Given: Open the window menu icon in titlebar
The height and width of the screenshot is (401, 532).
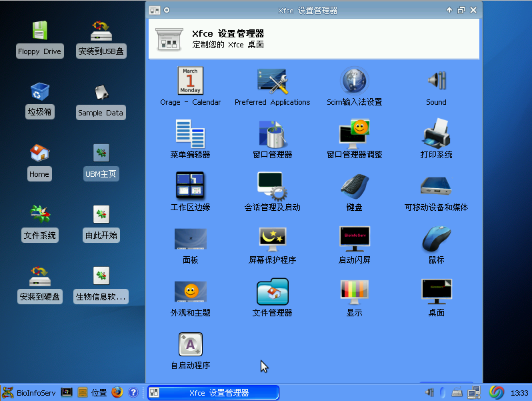Looking at the screenshot, I should 155,10.
